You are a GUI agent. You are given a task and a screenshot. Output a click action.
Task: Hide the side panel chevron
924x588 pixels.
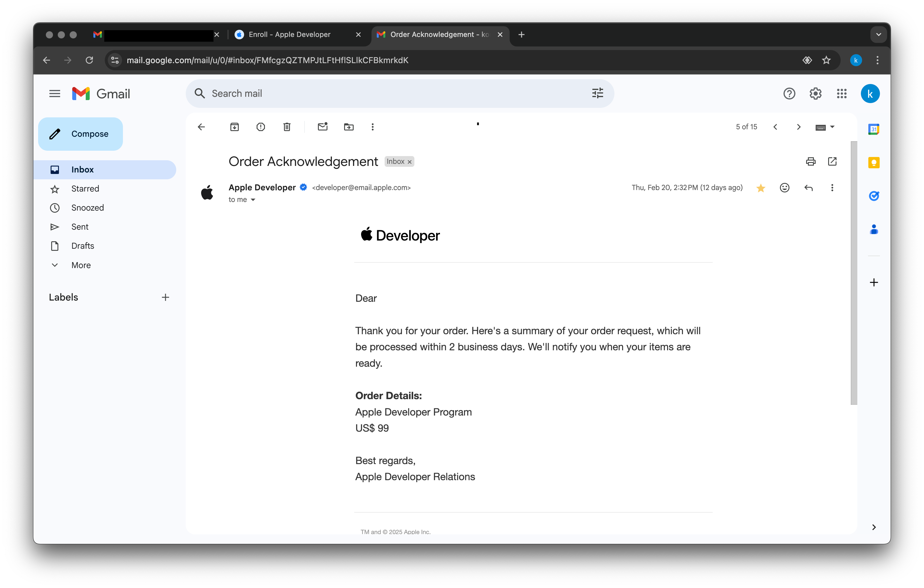coord(874,527)
